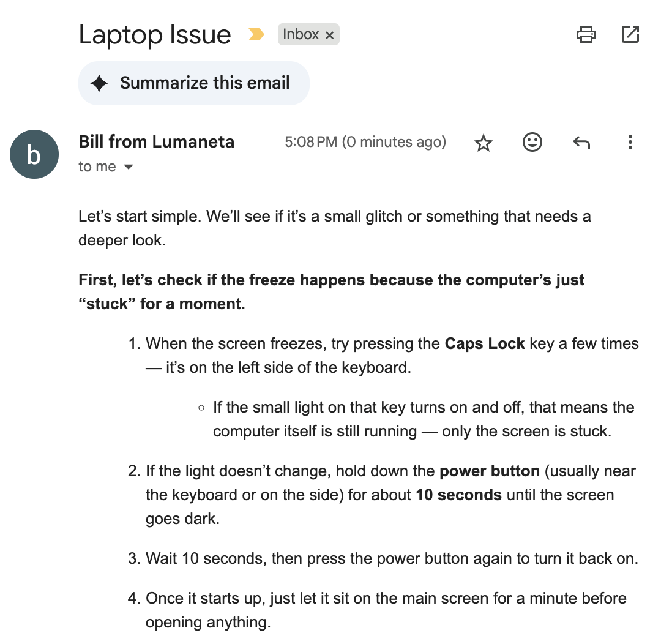Screen dimensions: 661x644
Task: Star the message from Bill
Action: tap(484, 143)
